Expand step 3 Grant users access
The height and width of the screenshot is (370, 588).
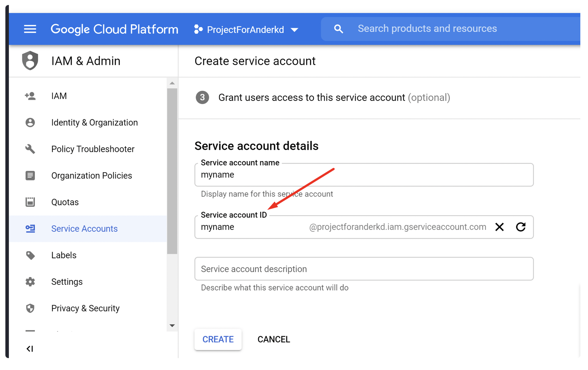pos(311,98)
